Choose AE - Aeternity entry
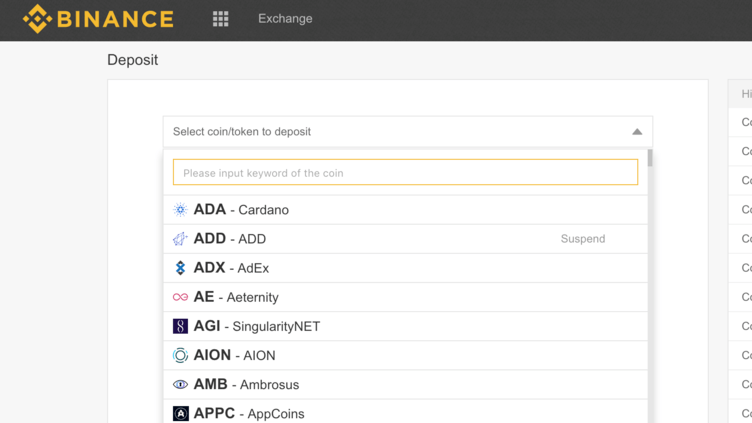752x423 pixels. 405,297
